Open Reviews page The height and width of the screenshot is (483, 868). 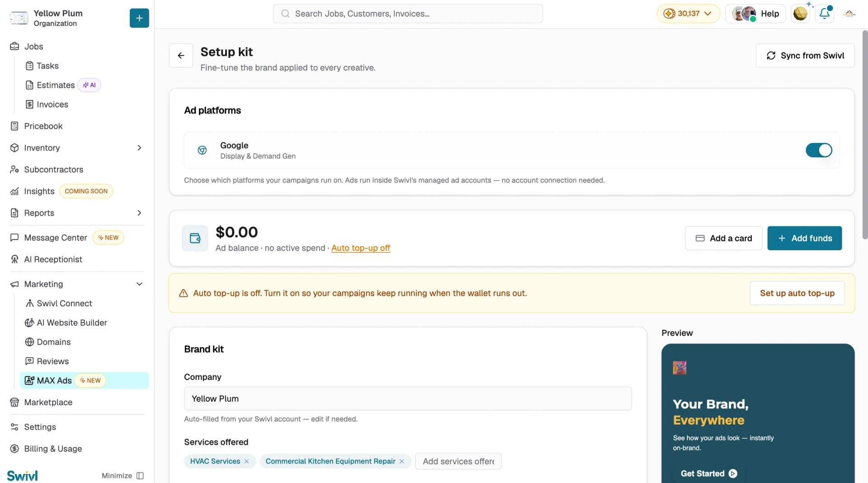[52, 361]
